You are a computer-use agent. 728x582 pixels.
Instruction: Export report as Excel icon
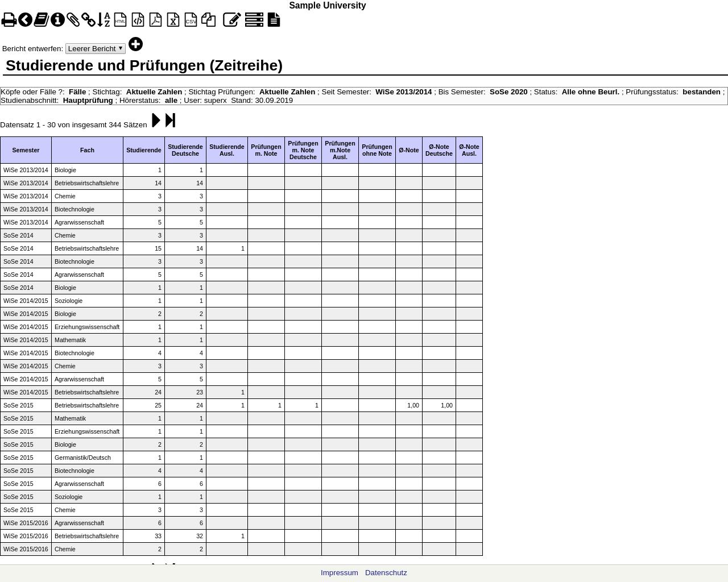pyautogui.click(x=173, y=20)
